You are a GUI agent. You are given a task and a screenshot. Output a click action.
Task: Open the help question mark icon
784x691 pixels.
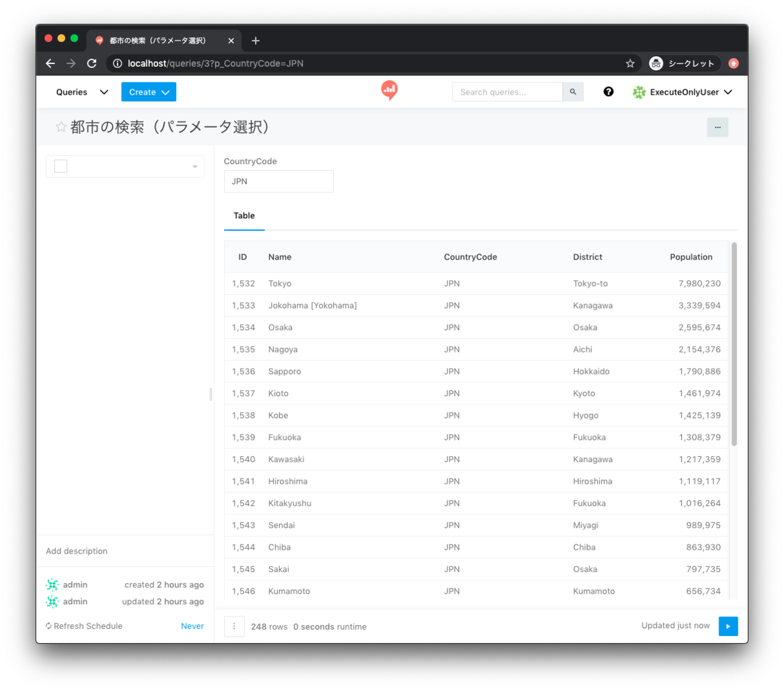[x=608, y=92]
